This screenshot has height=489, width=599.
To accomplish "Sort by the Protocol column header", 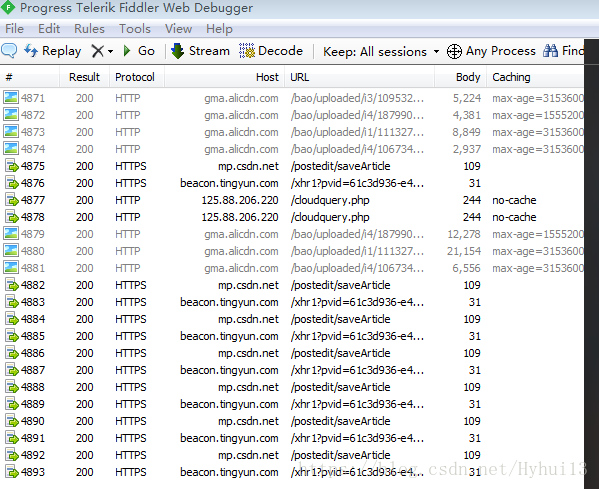I will point(137,77).
